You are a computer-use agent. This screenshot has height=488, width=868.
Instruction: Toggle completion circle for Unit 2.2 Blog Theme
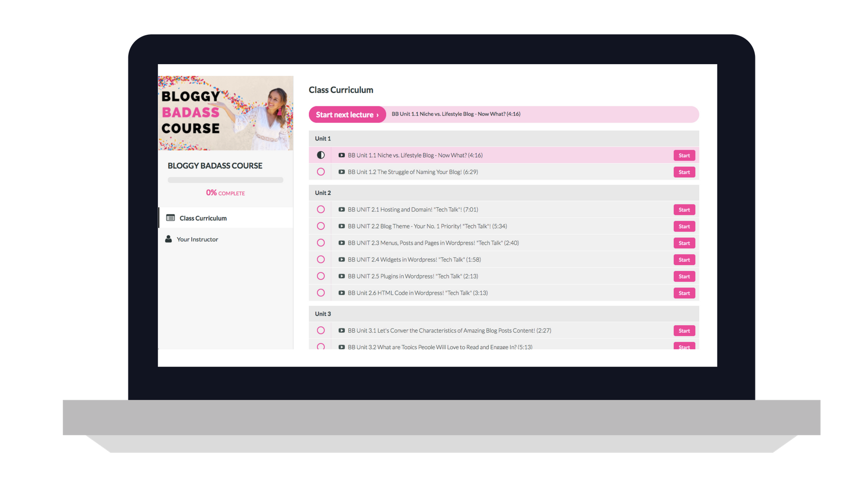pos(321,226)
